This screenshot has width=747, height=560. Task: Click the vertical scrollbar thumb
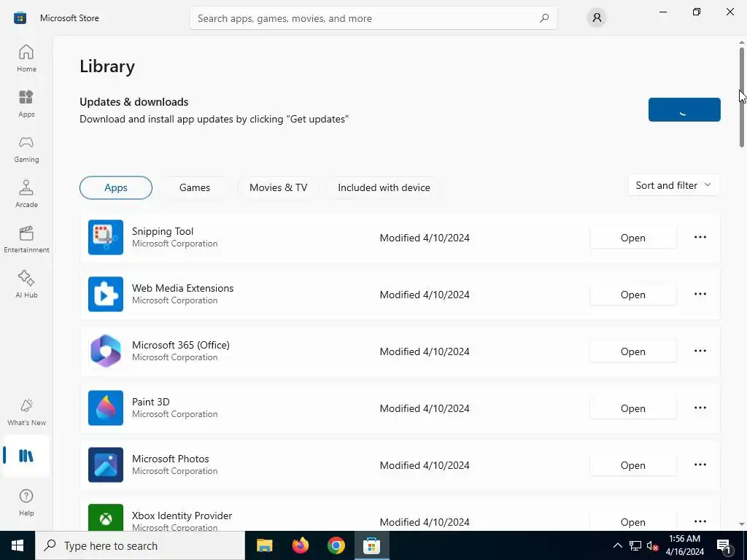point(742,97)
